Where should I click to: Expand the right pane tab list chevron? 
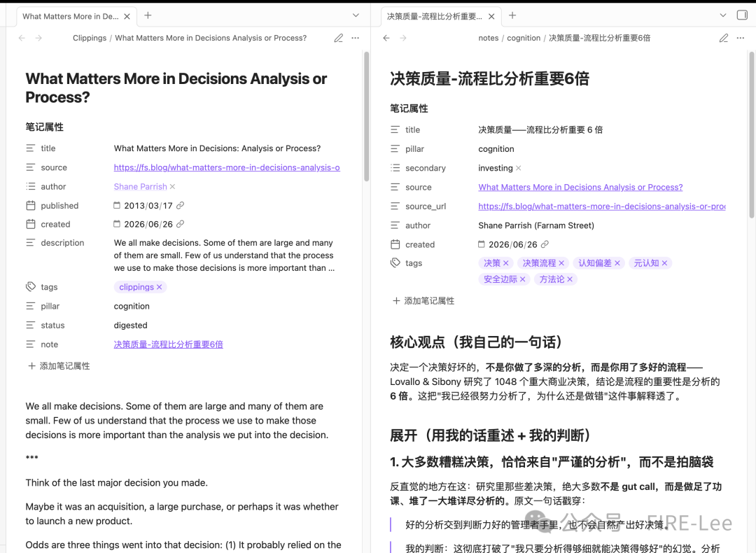tap(722, 15)
